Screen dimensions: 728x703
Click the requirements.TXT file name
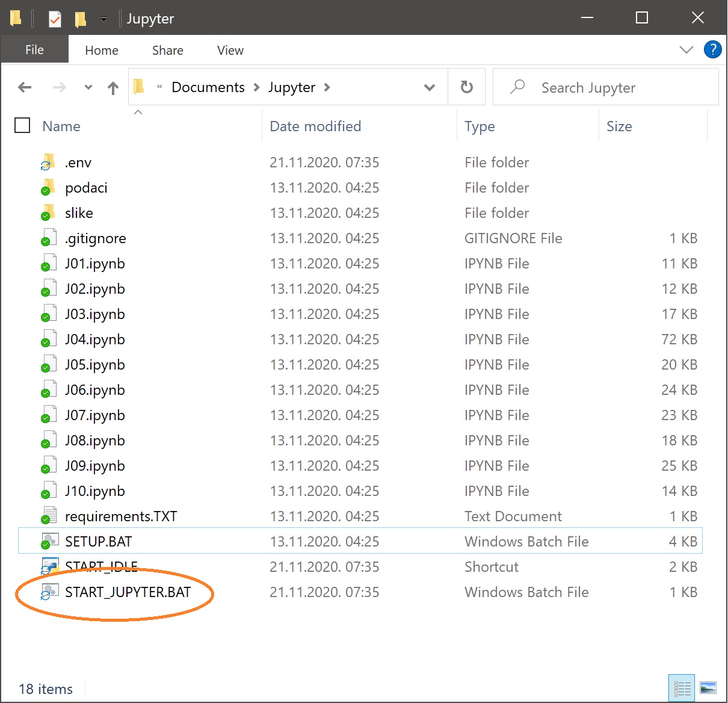point(121,516)
